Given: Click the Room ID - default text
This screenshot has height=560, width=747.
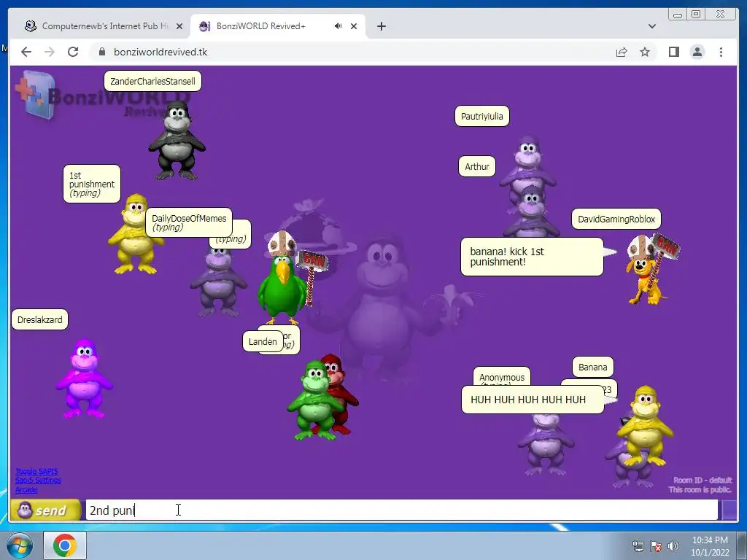Looking at the screenshot, I should coord(703,480).
